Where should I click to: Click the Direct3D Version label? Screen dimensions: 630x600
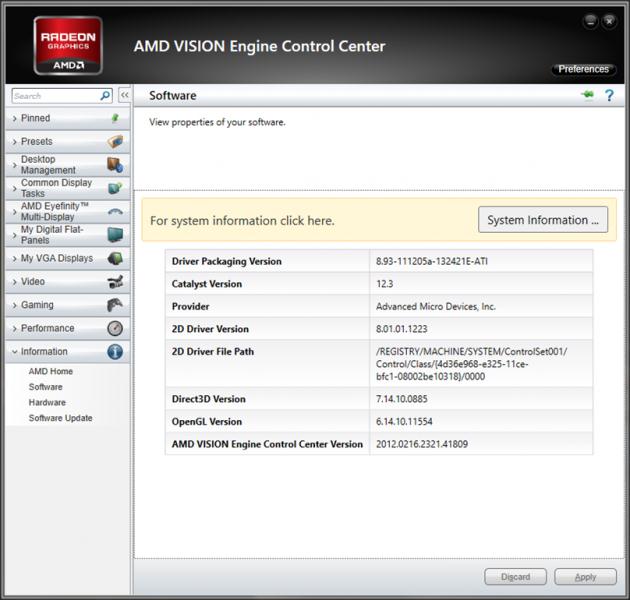(x=209, y=399)
